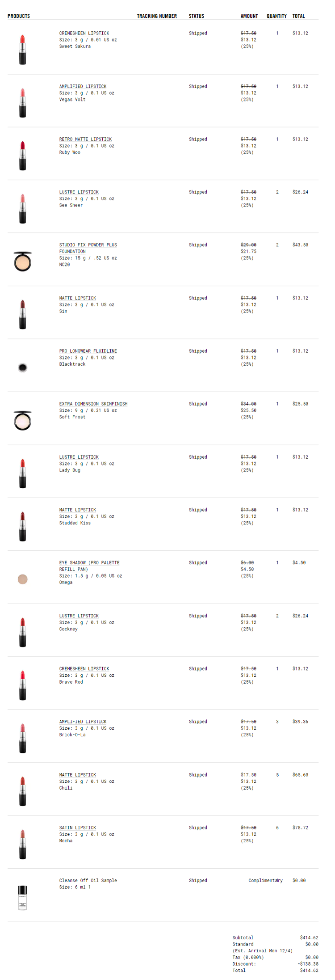The width and height of the screenshot is (335, 980).
Task: Open the Lustre Lipstick Cockney link
Action: pyautogui.click(x=79, y=616)
